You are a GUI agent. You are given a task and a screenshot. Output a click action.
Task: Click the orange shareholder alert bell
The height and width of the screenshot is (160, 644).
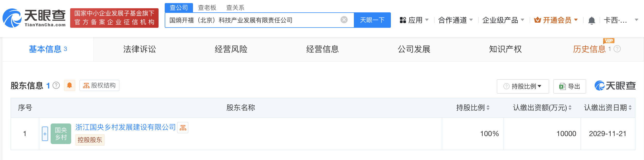click(x=69, y=85)
